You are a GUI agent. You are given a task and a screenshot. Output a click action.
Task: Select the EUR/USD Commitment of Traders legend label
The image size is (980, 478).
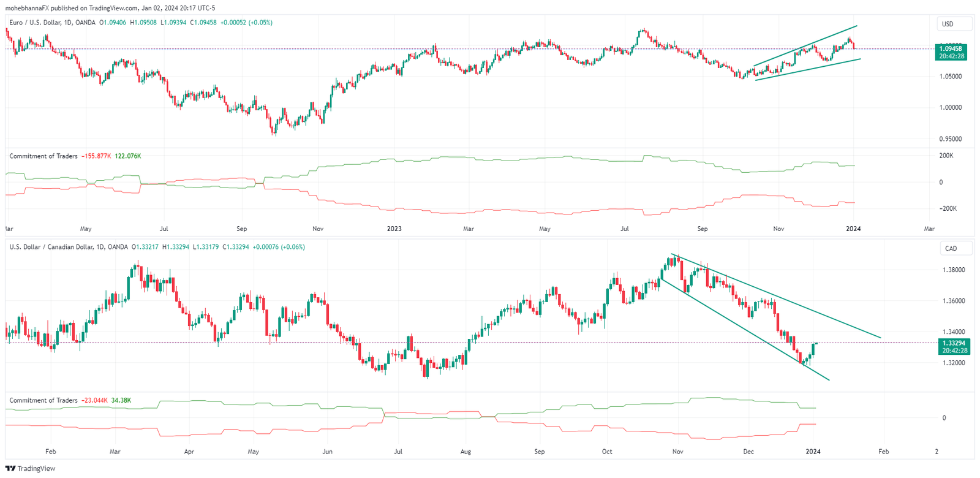(43, 156)
